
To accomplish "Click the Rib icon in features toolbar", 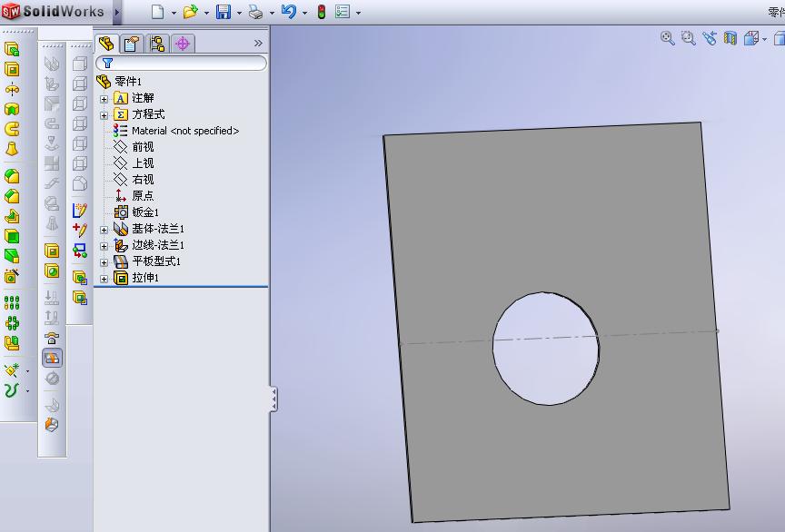I will (x=12, y=216).
